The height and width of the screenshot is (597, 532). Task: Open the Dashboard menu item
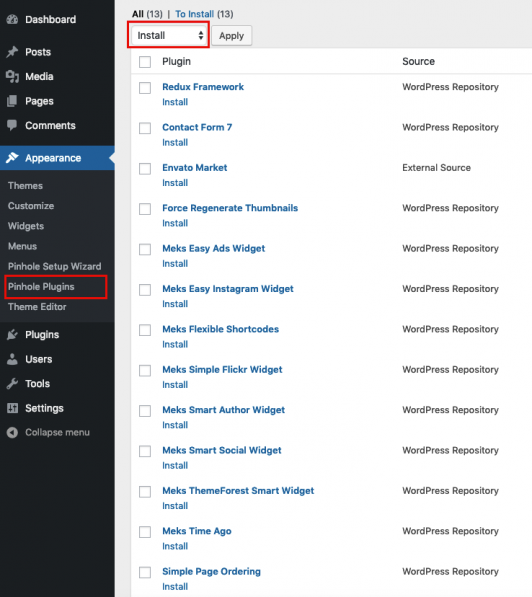51,19
